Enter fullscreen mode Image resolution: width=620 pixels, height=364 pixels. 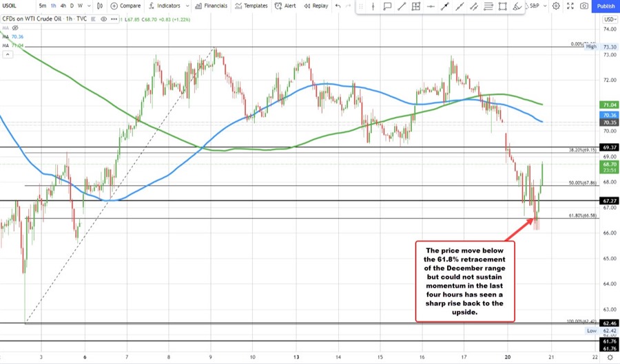tap(570, 6)
